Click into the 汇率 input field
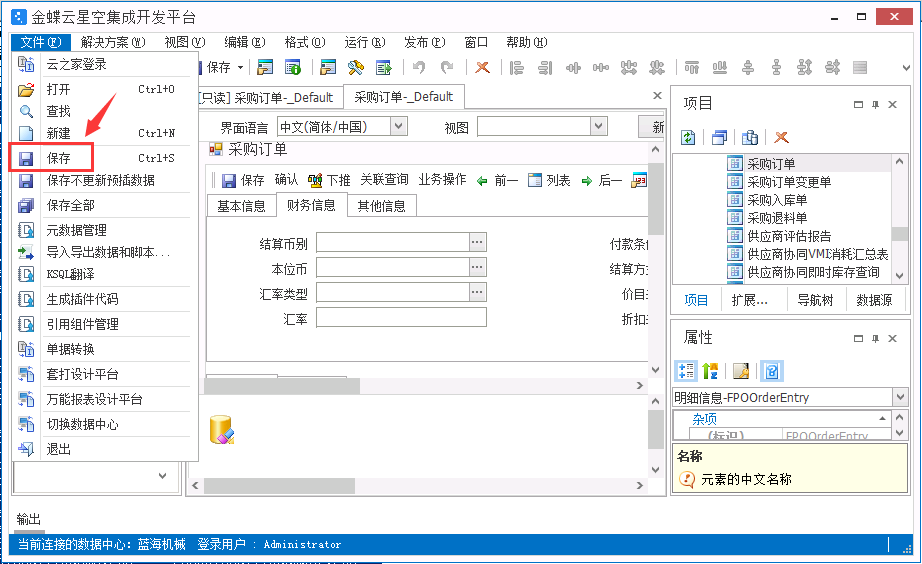The image size is (922, 564). click(x=401, y=318)
